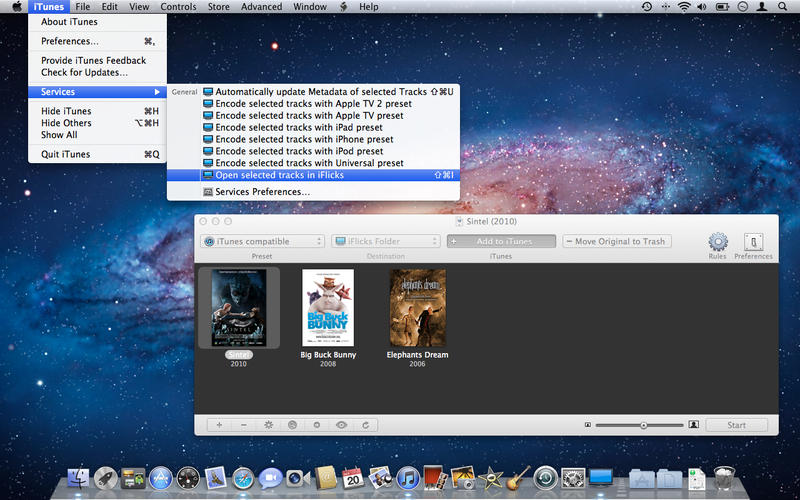The height and width of the screenshot is (500, 800).
Task: Expand the iTunes compatible preset dropdown
Action: coord(263,241)
